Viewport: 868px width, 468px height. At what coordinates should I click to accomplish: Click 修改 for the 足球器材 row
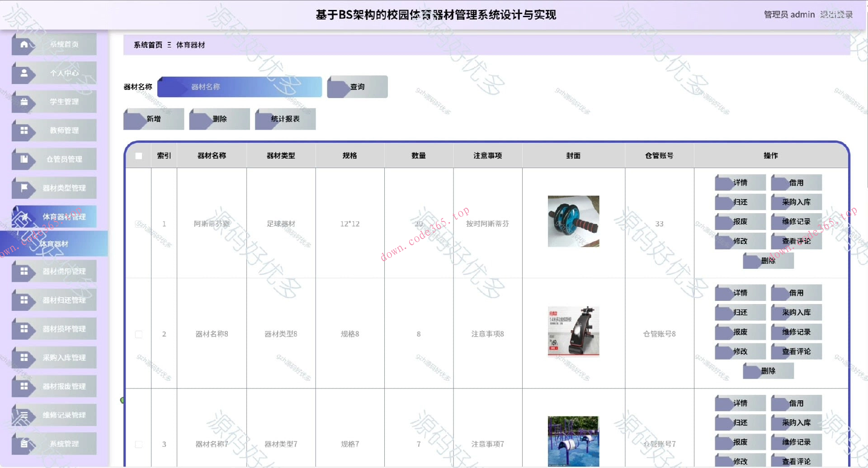click(x=740, y=241)
